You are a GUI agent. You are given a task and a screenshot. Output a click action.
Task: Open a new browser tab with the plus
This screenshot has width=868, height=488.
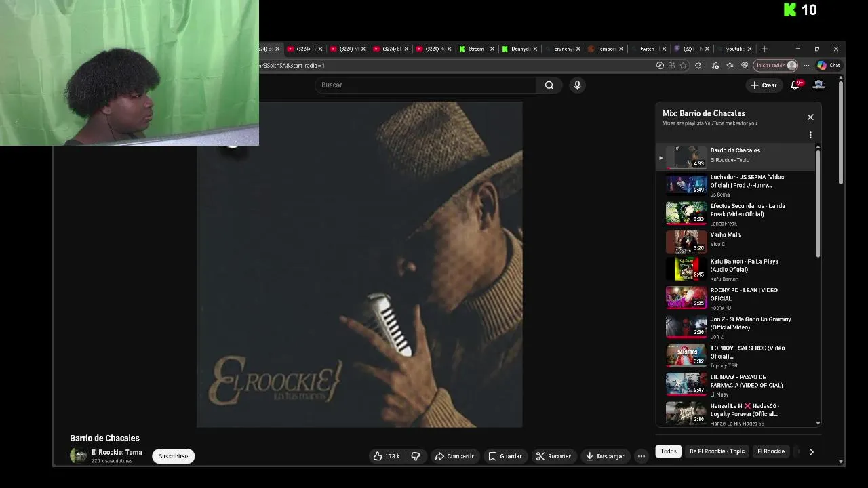click(x=764, y=49)
